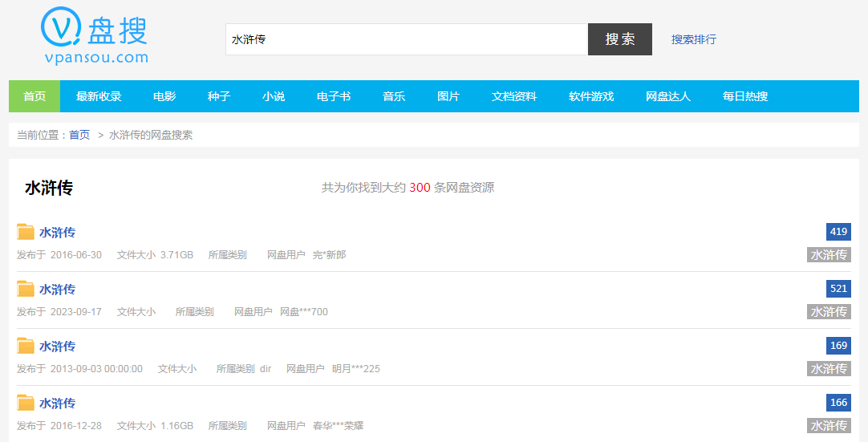Click folder icon of result dated 2016-12-28
Viewport: 868px width, 442px height.
(x=26, y=403)
